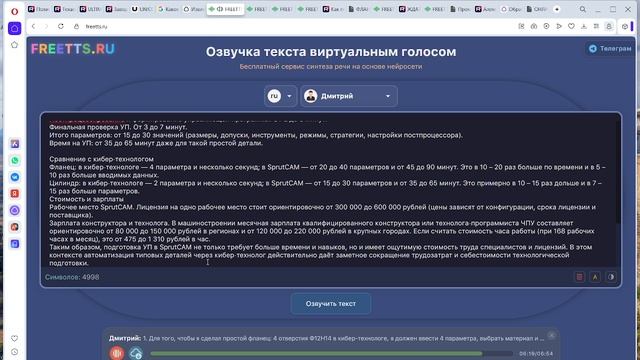The height and width of the screenshot is (360, 640).
Task: Open the Opera account profile icon
Action: (609, 26)
